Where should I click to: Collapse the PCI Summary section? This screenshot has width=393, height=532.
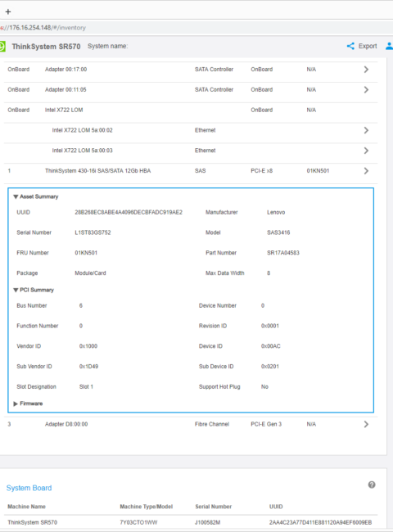[34, 290]
